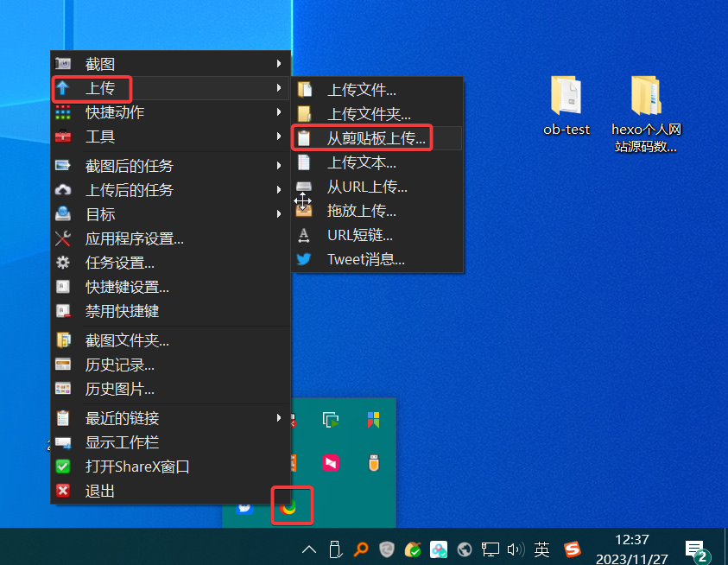Viewport: 728px width, 565px height.
Task: Expand 上传 submenu using its arrow
Action: click(279, 88)
